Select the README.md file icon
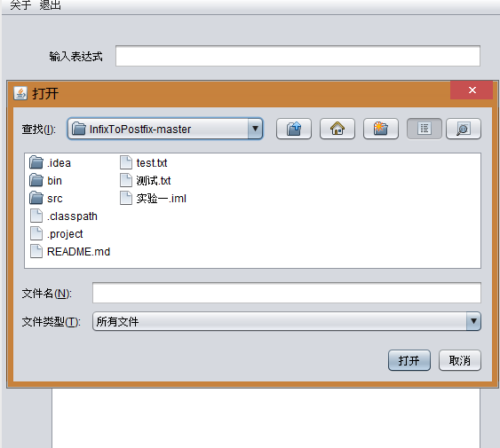This screenshot has width=500, height=448. 36,251
